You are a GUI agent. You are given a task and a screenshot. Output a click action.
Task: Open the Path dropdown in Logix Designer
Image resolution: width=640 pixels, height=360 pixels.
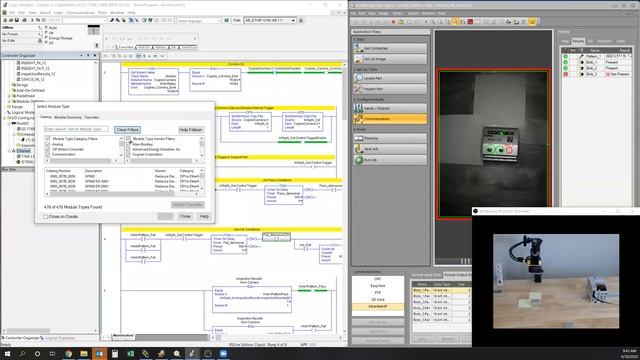pos(293,20)
